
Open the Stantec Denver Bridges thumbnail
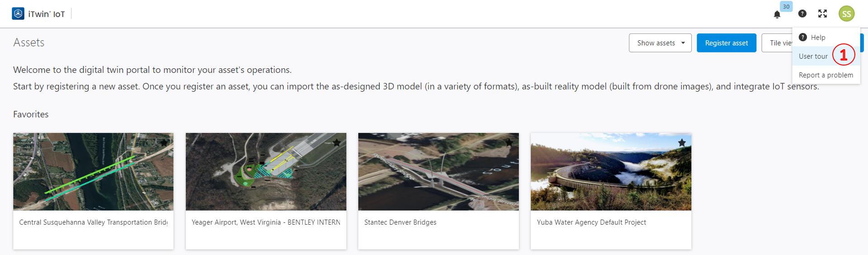coord(438,172)
